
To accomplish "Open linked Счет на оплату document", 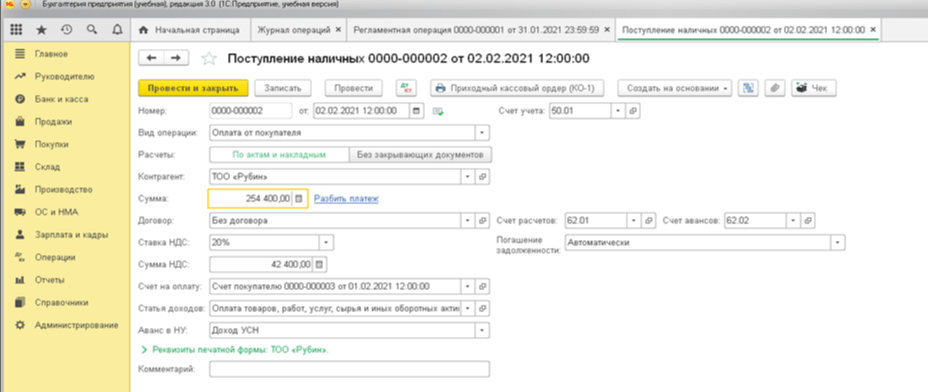I will coord(483,287).
